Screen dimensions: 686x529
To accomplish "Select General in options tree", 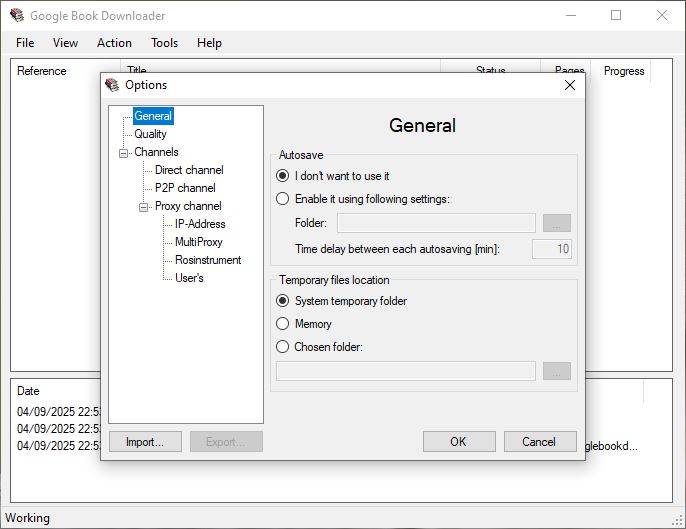I will [x=153, y=116].
